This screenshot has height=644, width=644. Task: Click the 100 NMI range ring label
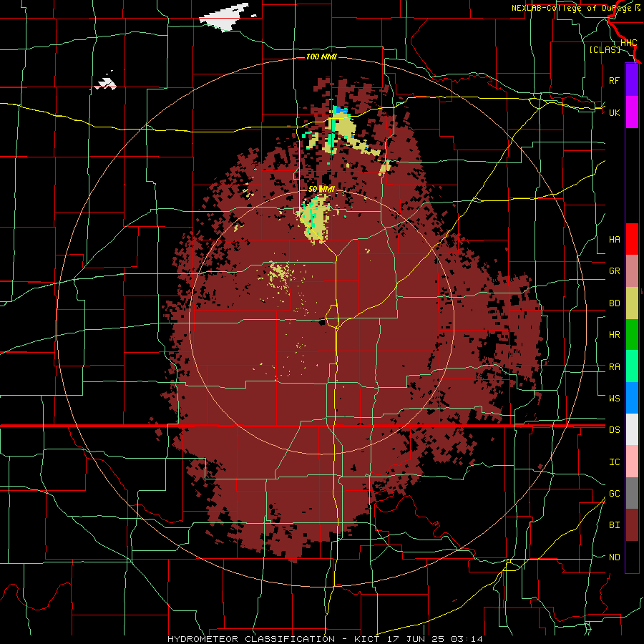(321, 57)
